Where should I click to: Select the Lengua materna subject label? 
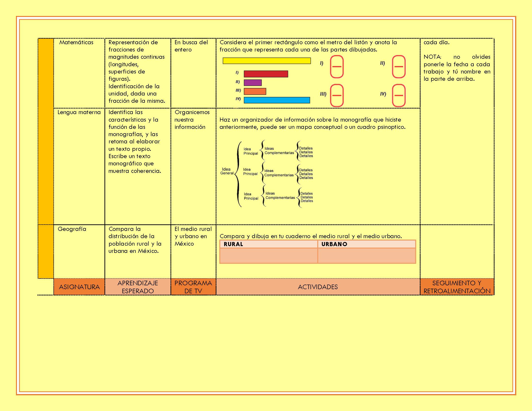pyautogui.click(x=79, y=112)
